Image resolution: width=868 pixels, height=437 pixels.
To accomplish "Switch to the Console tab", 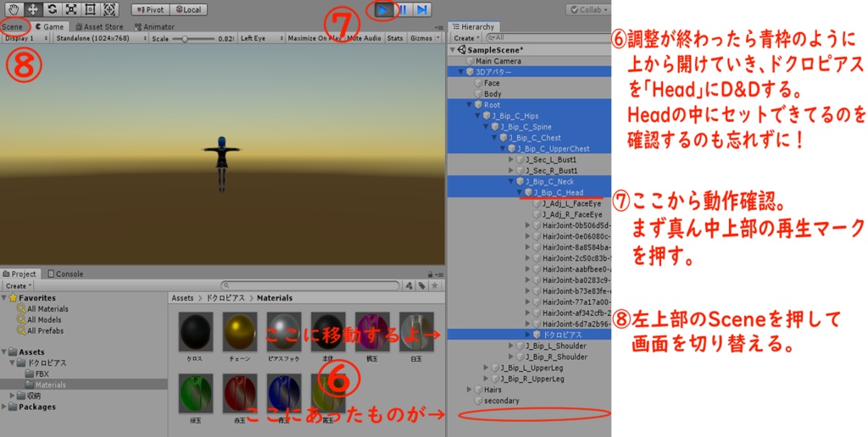I will [64, 274].
